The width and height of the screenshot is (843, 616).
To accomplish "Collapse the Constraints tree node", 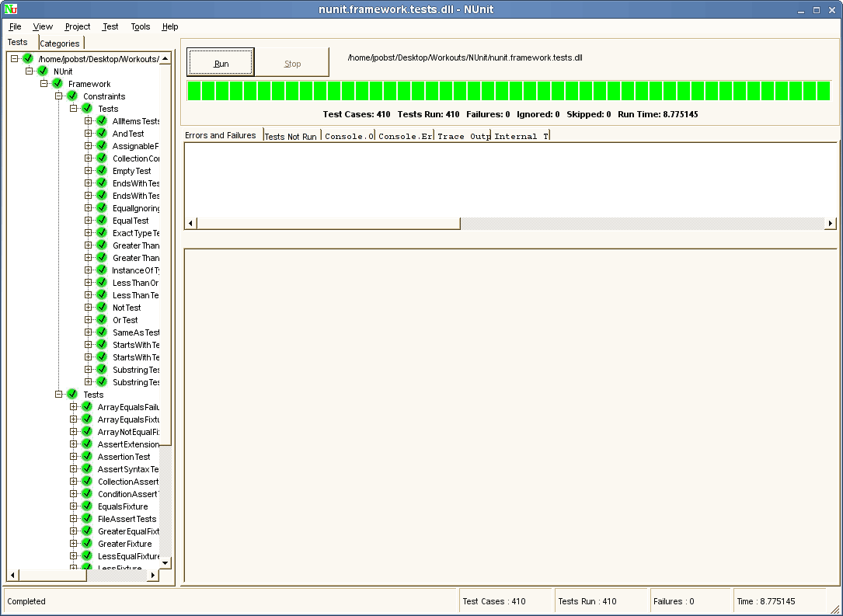I will (x=58, y=96).
